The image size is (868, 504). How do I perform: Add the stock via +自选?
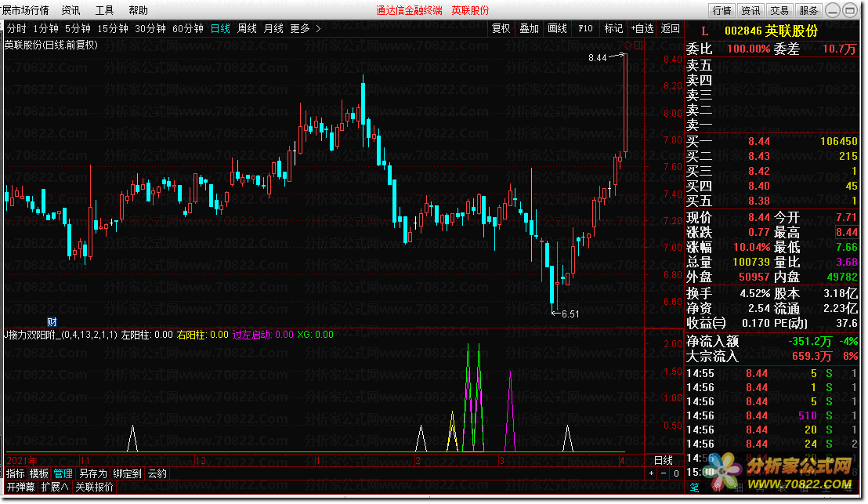(x=642, y=28)
